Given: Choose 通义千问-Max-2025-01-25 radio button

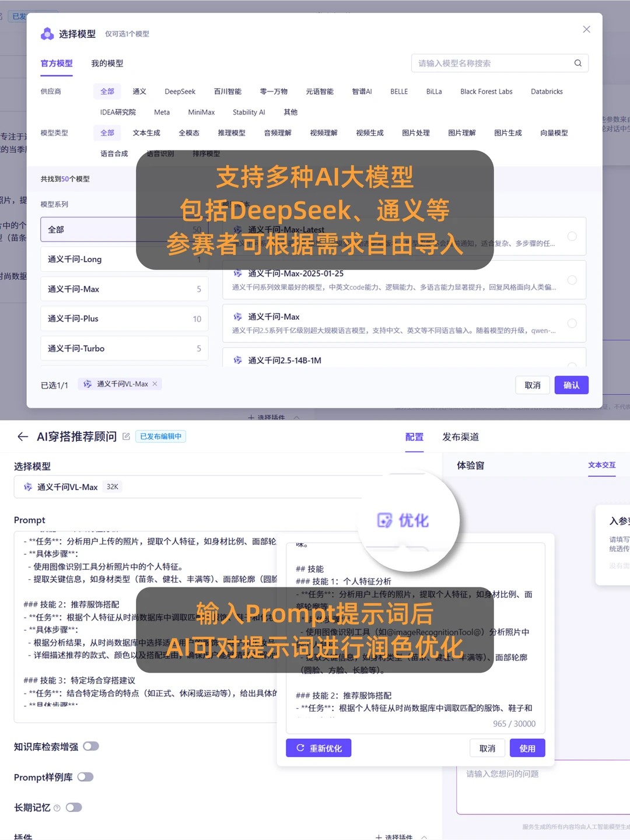Looking at the screenshot, I should (572, 280).
